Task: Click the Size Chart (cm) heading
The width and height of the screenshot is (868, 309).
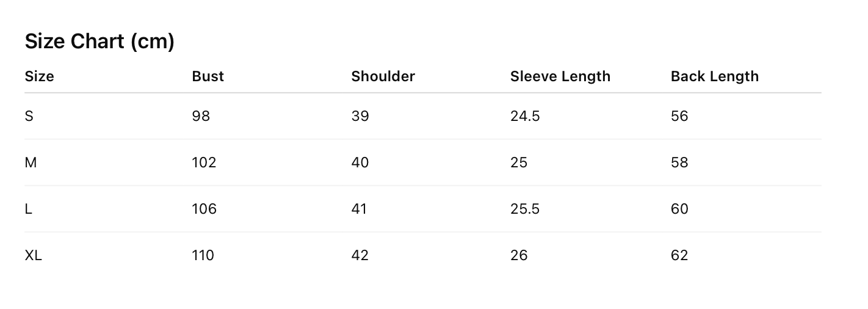Action: [99, 42]
